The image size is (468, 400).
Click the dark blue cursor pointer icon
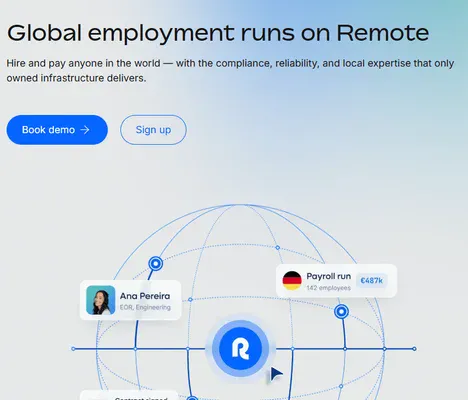276,374
